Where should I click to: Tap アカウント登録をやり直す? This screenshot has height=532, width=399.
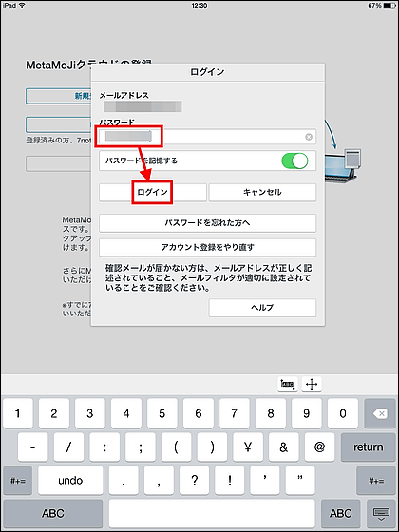pos(208,247)
